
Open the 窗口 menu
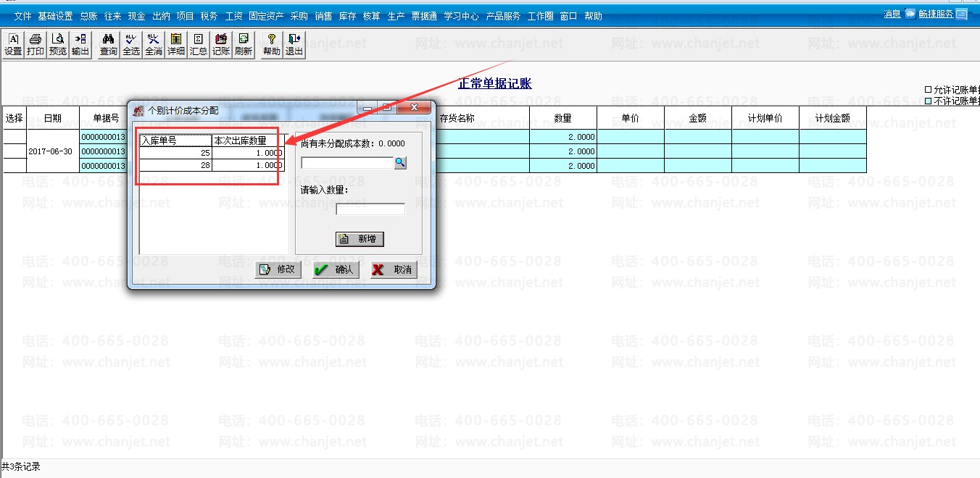click(568, 16)
